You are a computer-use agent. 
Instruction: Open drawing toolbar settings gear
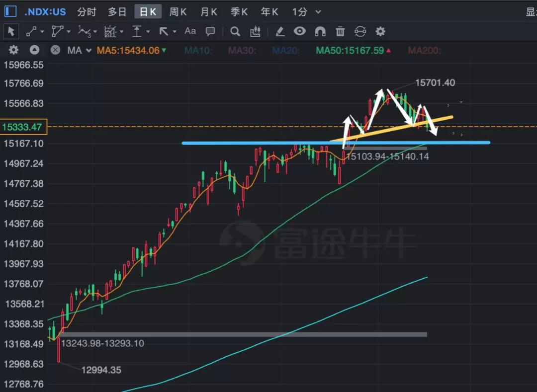[380, 31]
